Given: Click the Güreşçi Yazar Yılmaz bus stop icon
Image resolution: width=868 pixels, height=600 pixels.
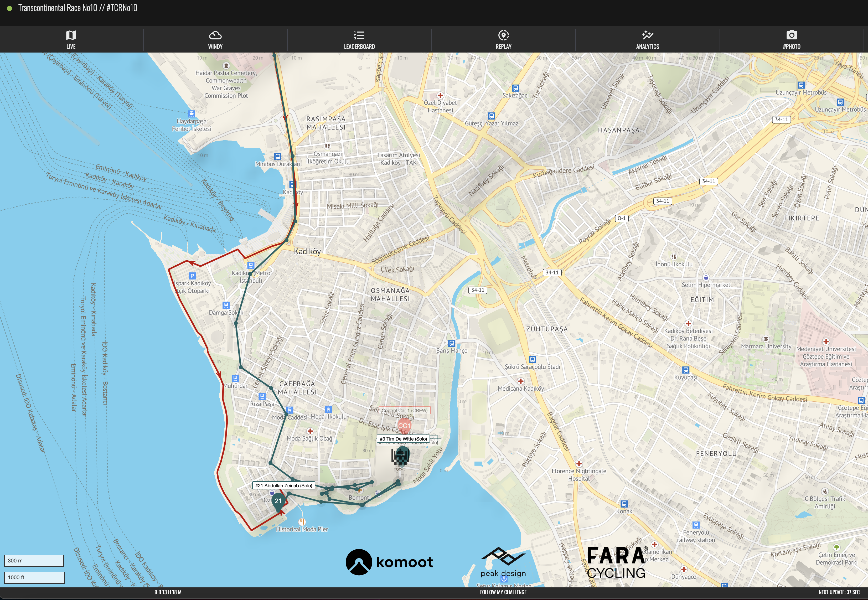Looking at the screenshot, I should coord(491,116).
